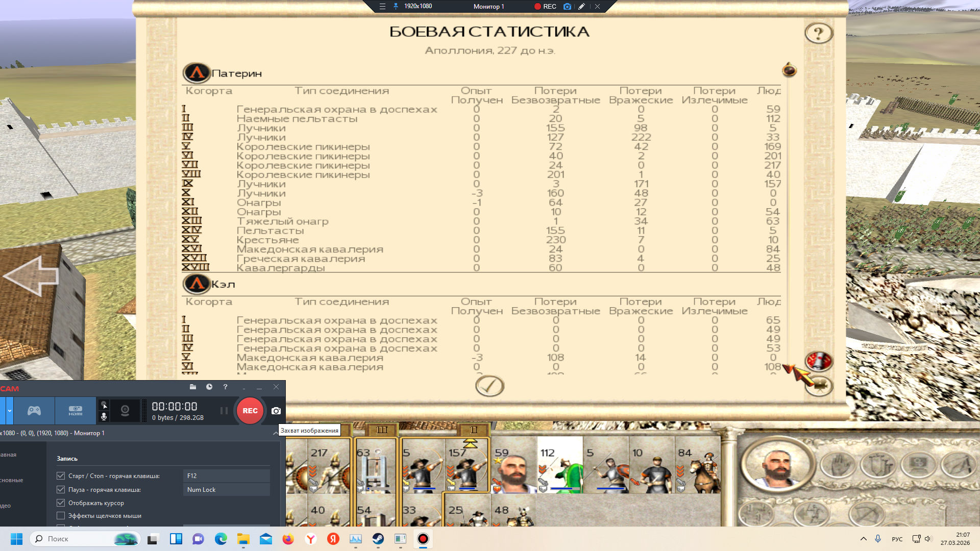Select Bandicam game recording mode gamepad icon
Viewport: 980px width, 551px height.
click(34, 410)
